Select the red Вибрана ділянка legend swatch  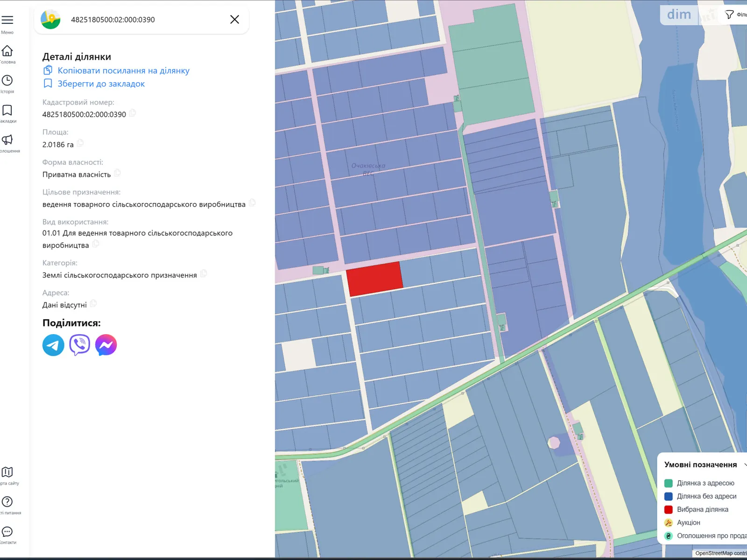point(669,509)
